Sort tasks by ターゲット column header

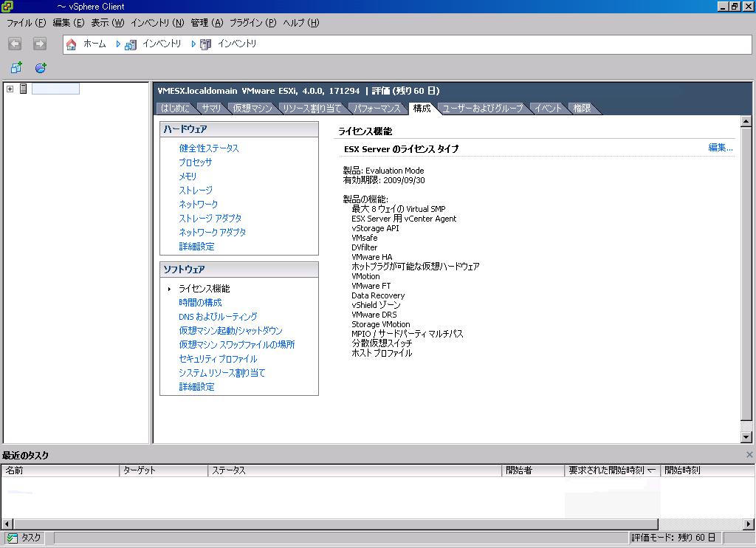tap(163, 470)
